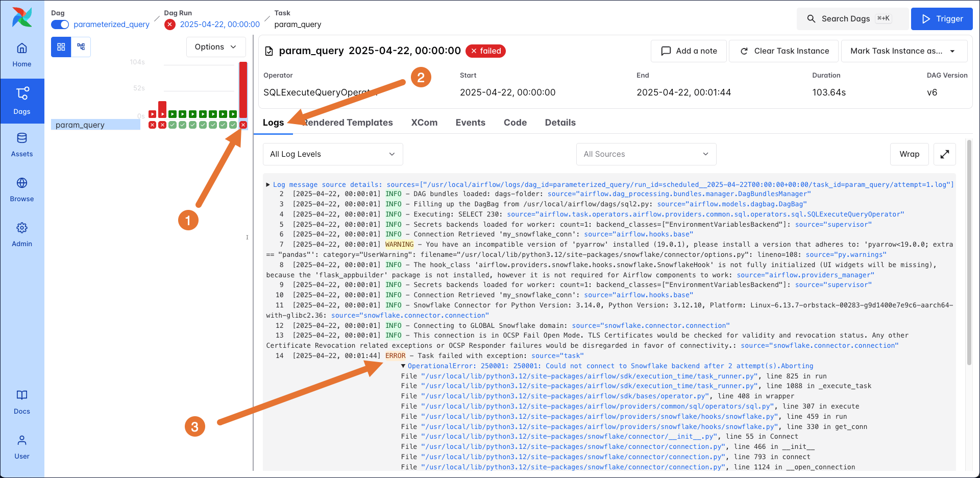Open the Assets panel from the sidebar

point(21,145)
